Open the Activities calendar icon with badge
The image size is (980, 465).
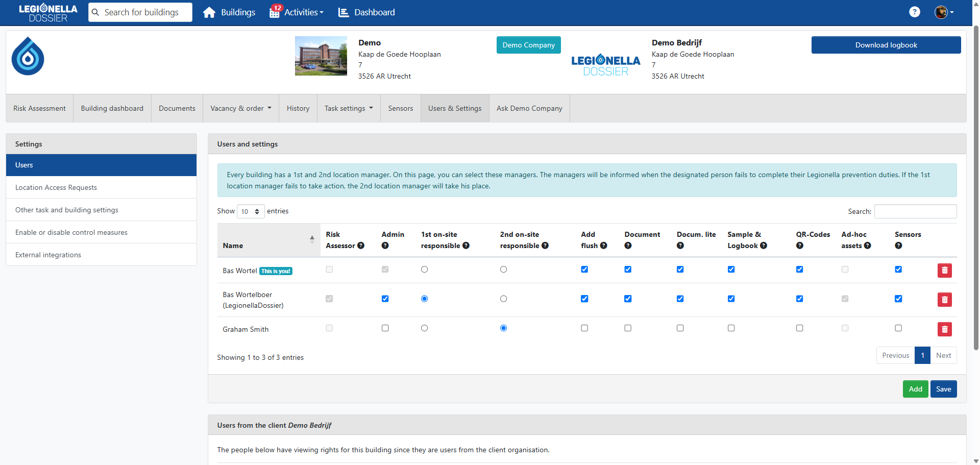[x=275, y=12]
